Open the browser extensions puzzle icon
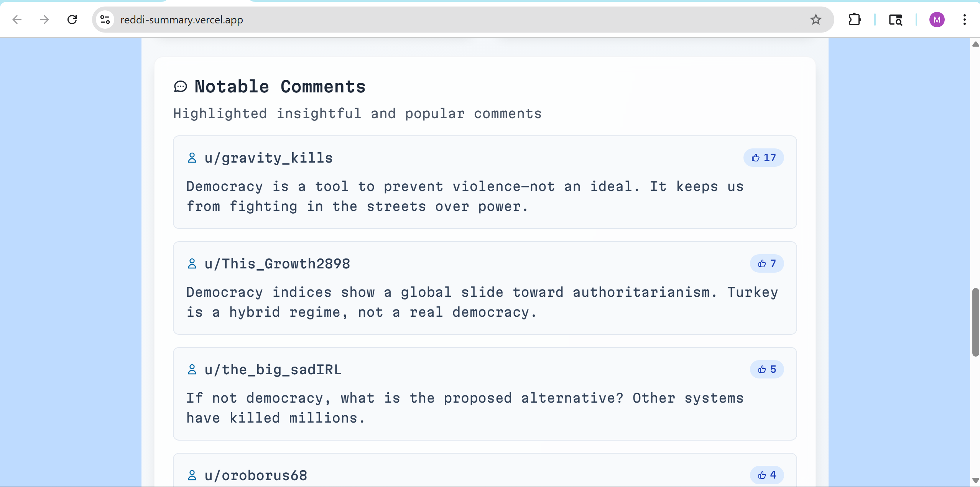980x487 pixels. 854,20
